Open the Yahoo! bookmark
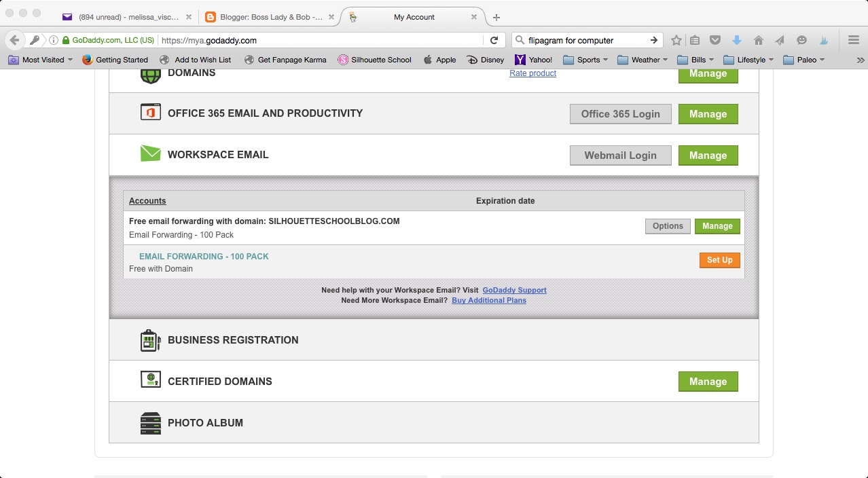The width and height of the screenshot is (868, 478). click(x=534, y=60)
